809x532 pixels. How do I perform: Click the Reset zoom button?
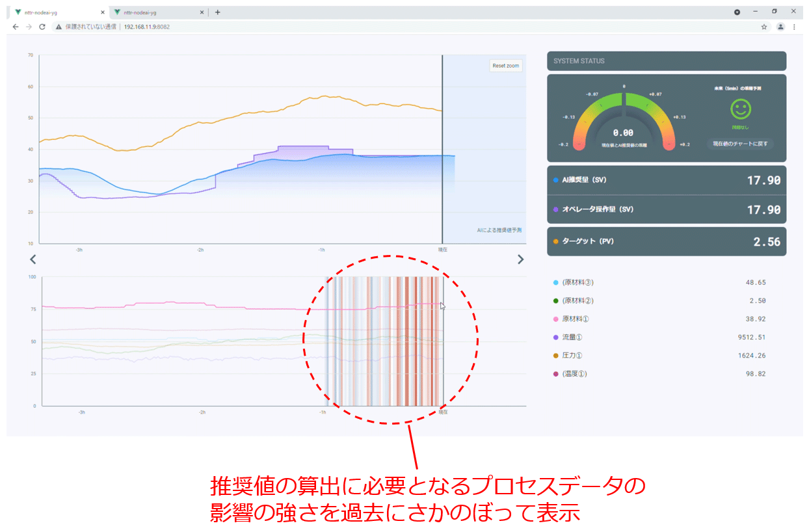click(x=505, y=66)
